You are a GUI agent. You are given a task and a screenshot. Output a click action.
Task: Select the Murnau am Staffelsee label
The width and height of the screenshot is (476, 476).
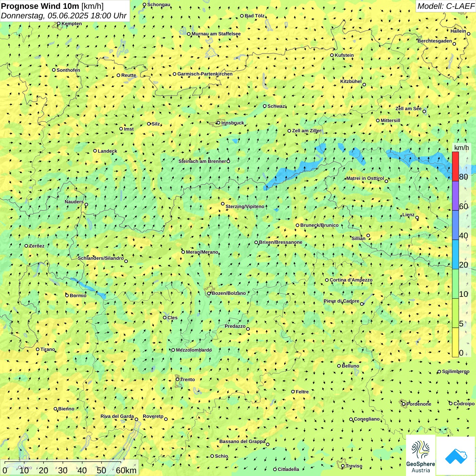216,34
